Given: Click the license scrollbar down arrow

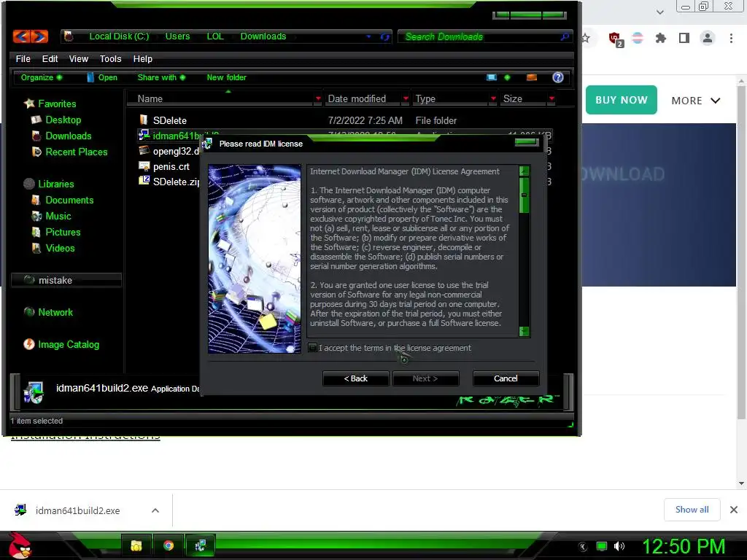Looking at the screenshot, I should point(524,331).
